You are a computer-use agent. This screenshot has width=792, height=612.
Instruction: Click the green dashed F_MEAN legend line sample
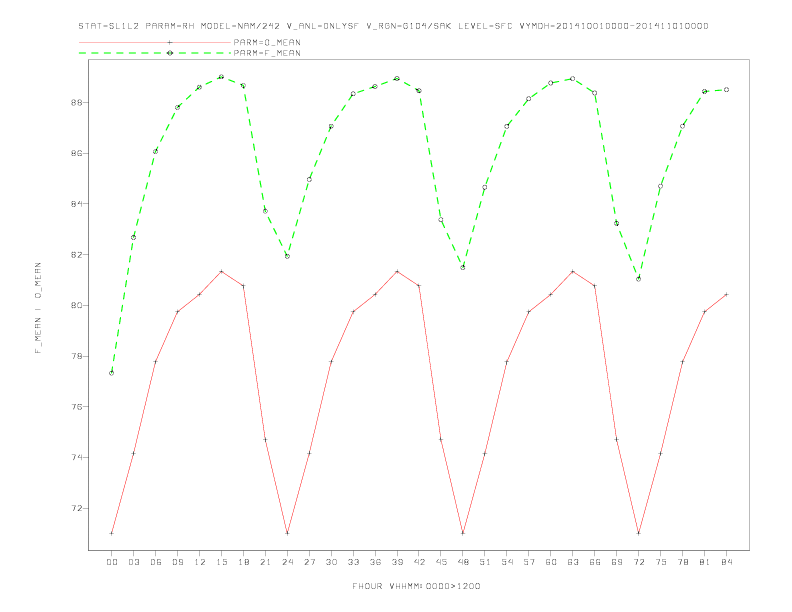tap(155, 53)
